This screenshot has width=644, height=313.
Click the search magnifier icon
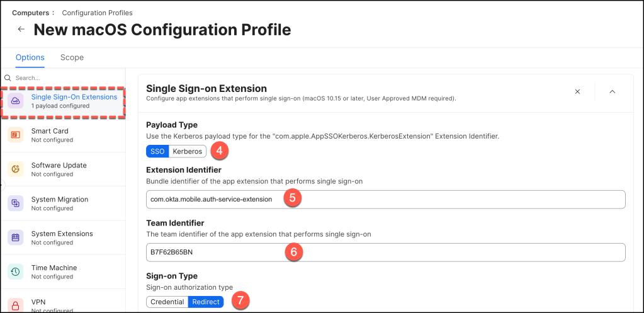pos(8,78)
